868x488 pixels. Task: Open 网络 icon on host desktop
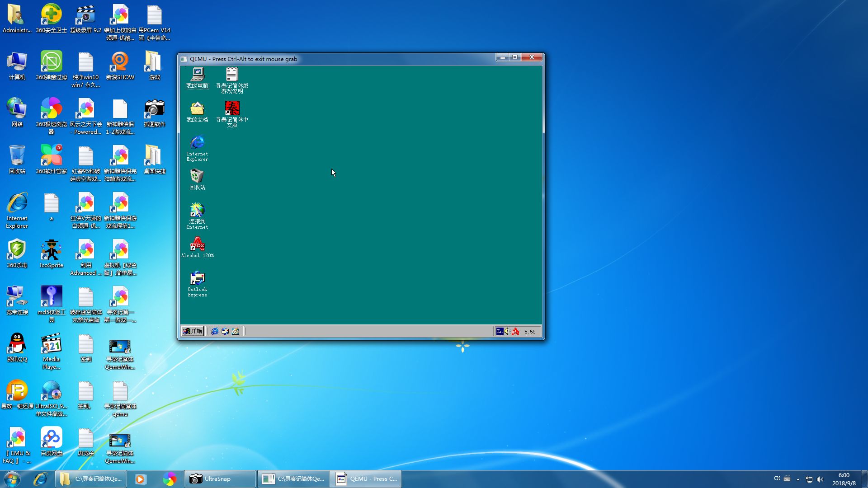17,113
